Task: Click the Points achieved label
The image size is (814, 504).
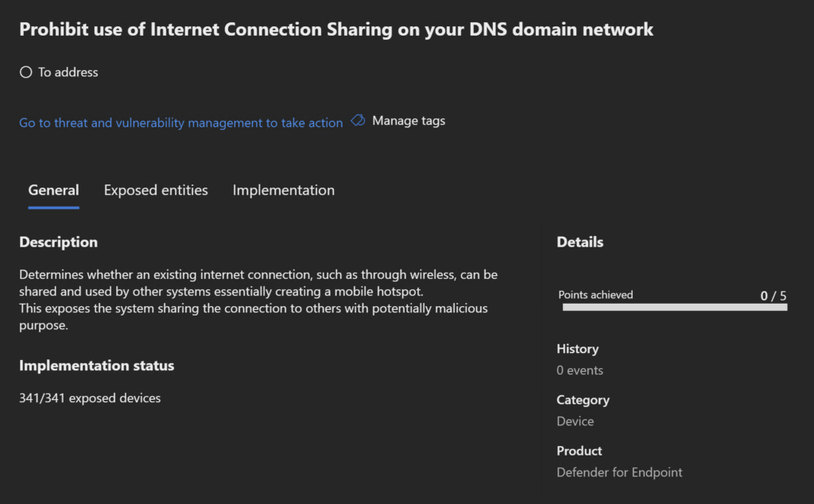Action: [595, 295]
